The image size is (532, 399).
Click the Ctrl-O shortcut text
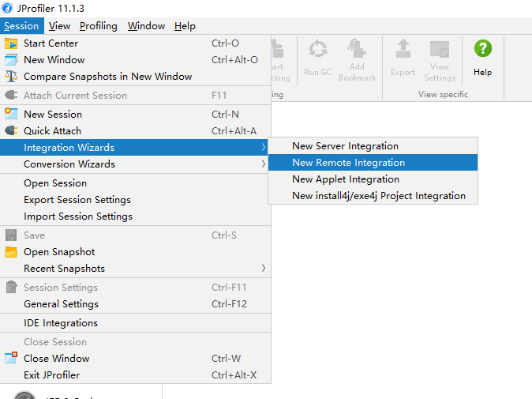(225, 43)
